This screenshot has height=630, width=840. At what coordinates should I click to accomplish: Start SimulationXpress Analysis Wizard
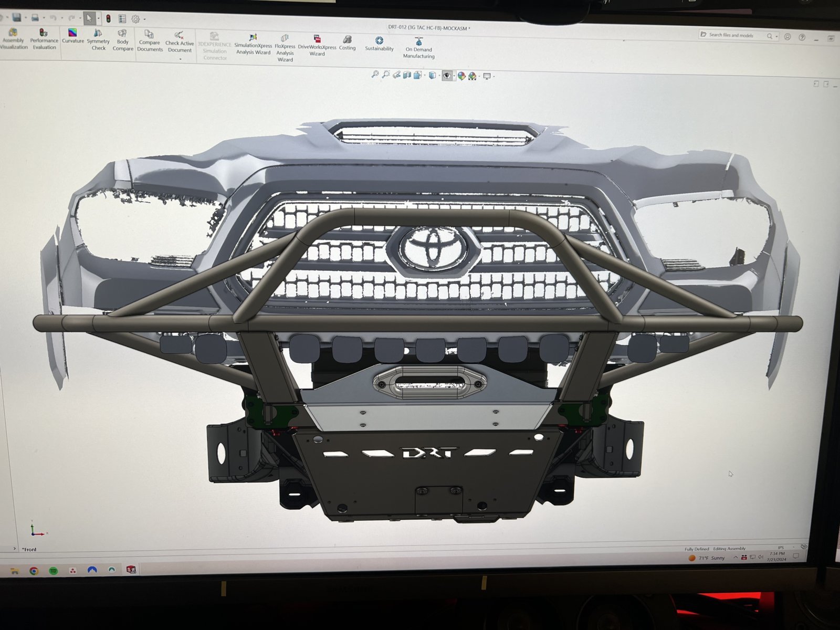click(x=253, y=45)
